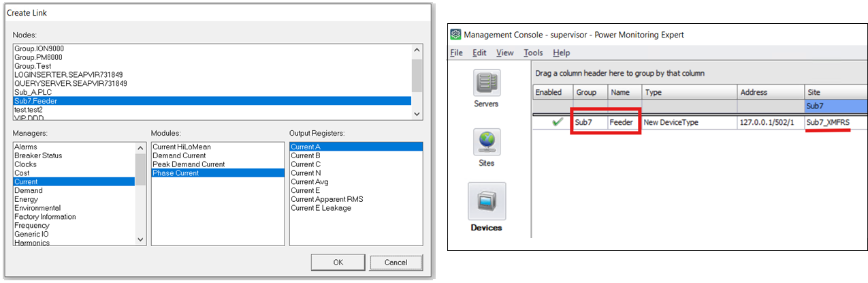This screenshot has height=283, width=868.
Task: Select Demand Current module
Action: (217, 155)
